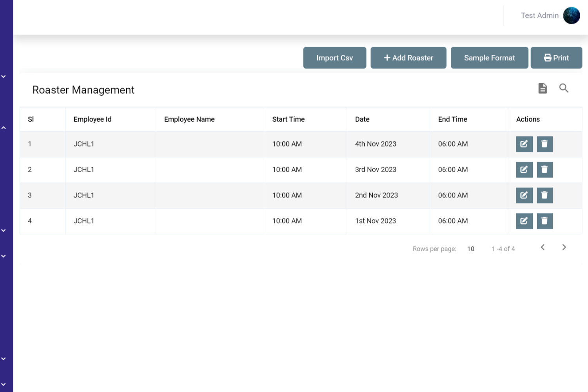Go to the previous table page
Viewport: 588px width, 392px height.
[543, 247]
